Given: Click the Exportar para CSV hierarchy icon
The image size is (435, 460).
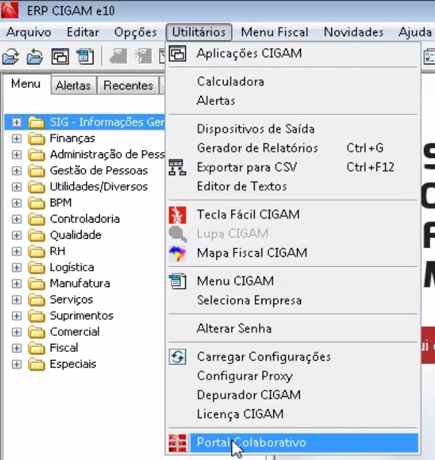Looking at the screenshot, I should pyautogui.click(x=177, y=167).
